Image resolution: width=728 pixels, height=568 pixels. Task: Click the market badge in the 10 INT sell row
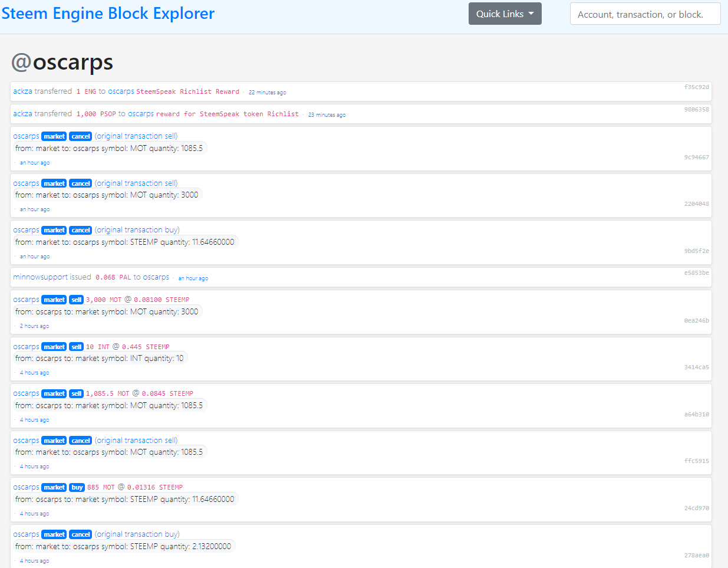pos(54,347)
